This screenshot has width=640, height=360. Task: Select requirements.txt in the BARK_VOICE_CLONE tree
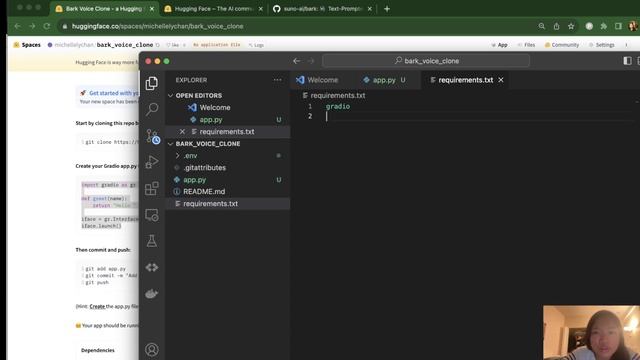(x=210, y=203)
